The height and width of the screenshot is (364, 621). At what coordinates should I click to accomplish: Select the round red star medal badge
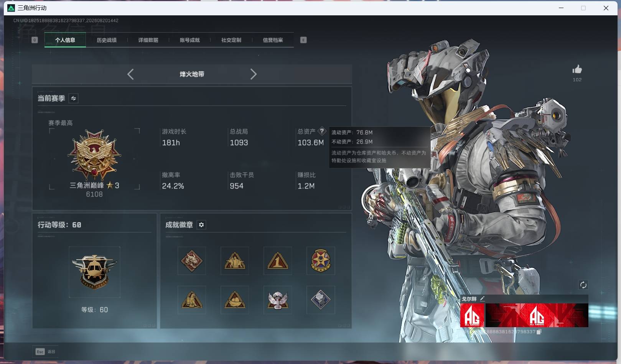click(321, 261)
